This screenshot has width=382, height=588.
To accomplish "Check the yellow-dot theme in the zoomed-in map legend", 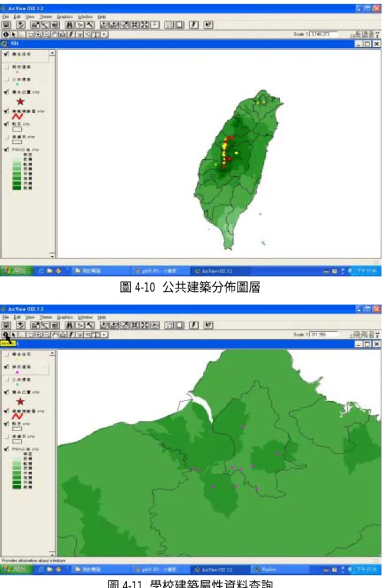I will (x=6, y=354).
